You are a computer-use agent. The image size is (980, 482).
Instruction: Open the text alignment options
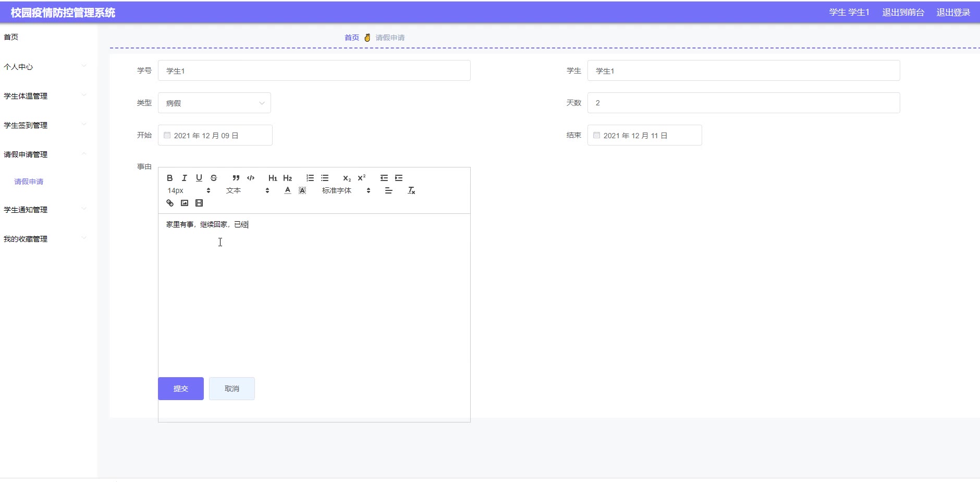[x=388, y=190]
